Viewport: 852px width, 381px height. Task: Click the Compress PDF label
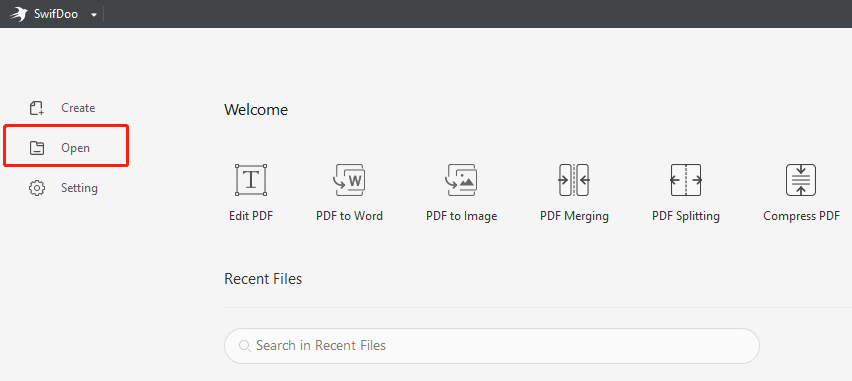point(801,216)
